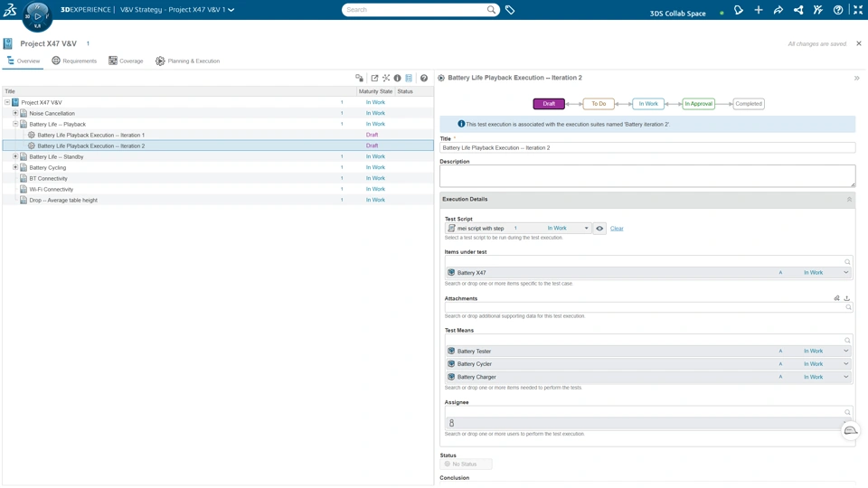Click the help icon in tree toolbar
This screenshot has height=488, width=868.
(424, 78)
